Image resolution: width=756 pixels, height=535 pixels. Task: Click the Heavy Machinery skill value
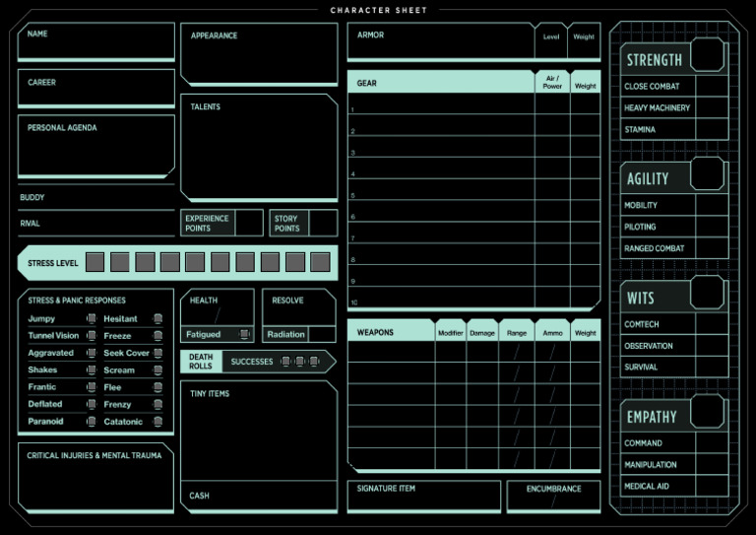coord(712,107)
